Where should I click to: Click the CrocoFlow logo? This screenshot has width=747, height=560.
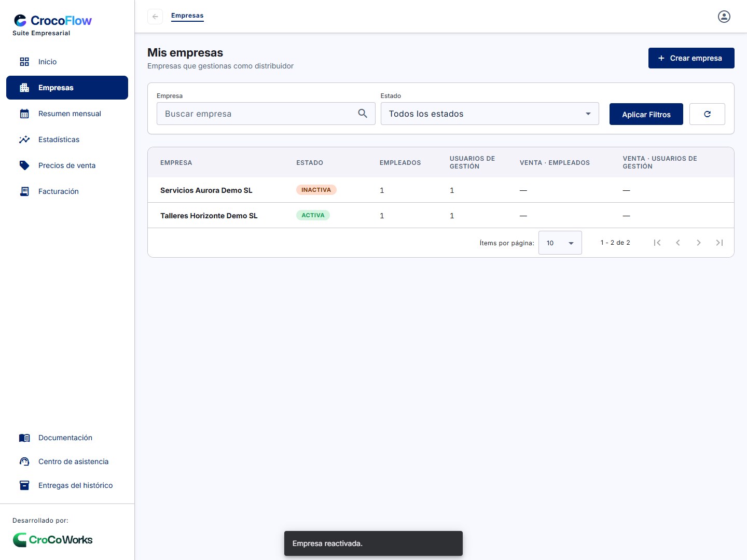click(x=52, y=21)
